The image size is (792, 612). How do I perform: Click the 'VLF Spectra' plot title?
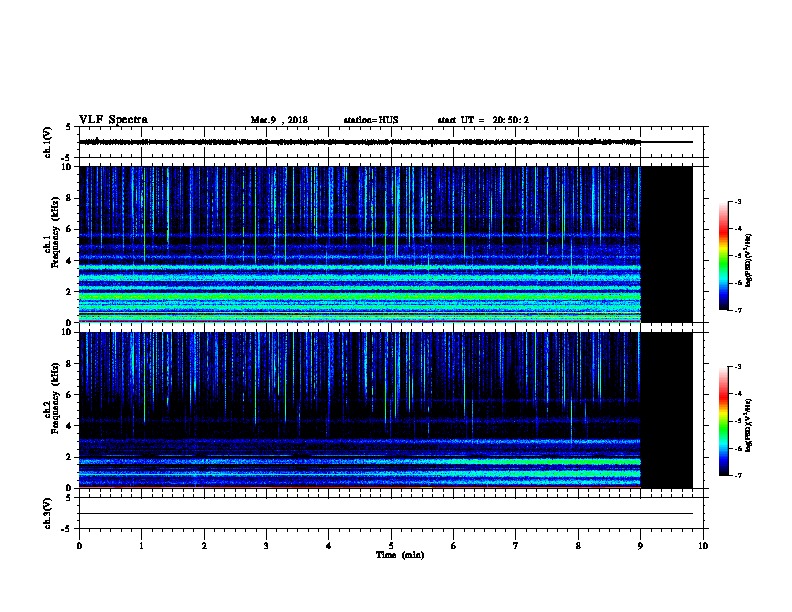click(113, 120)
